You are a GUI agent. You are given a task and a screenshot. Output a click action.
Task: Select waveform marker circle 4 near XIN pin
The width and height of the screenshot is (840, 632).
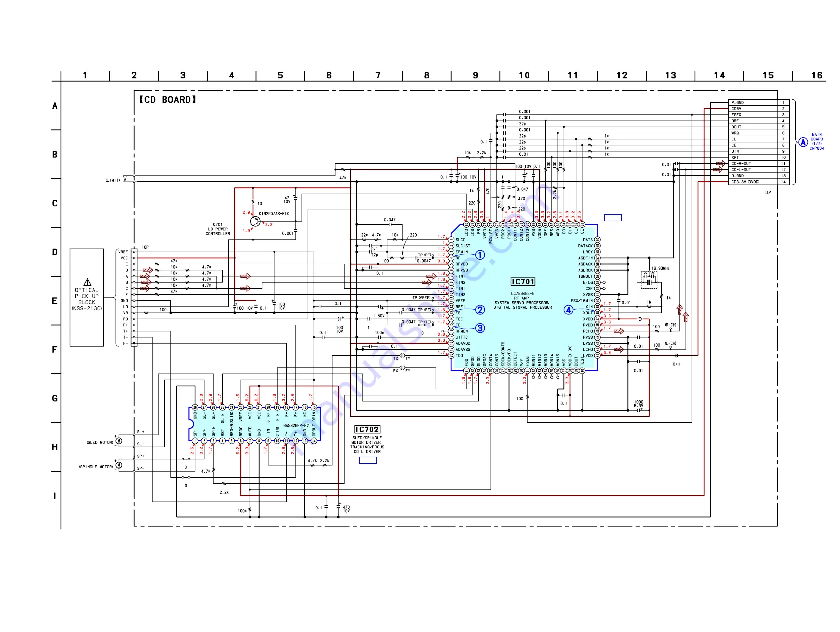coord(569,310)
